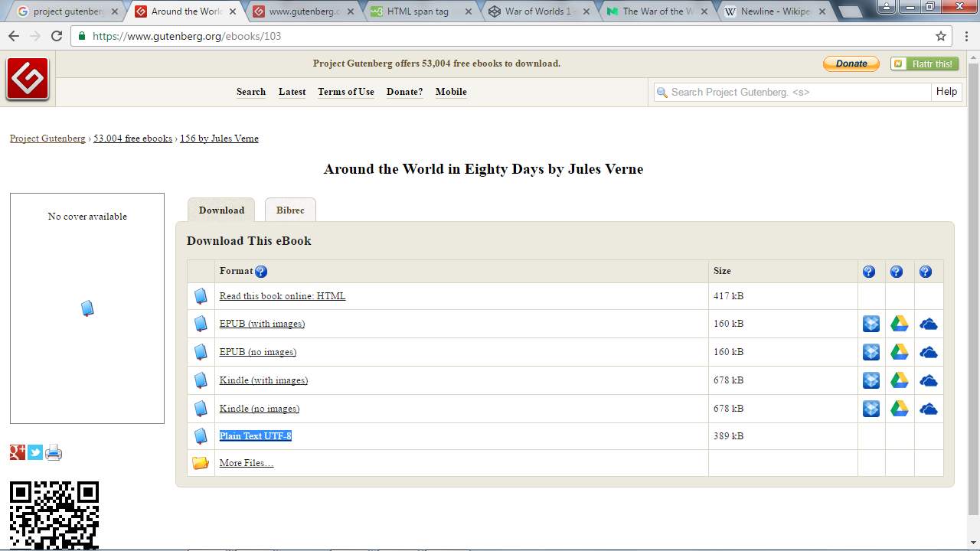Download EPUB (with images) link
This screenshot has width=980, height=551.
coord(262,324)
